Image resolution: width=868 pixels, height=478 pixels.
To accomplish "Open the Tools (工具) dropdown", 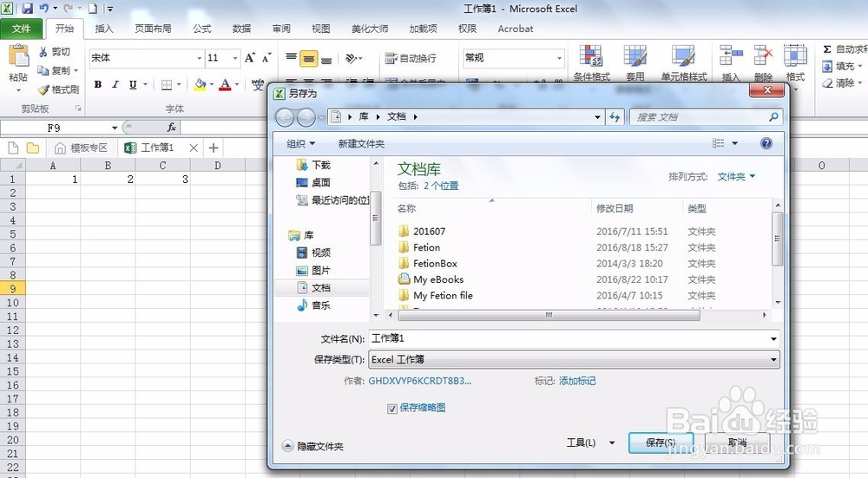I will coord(590,442).
